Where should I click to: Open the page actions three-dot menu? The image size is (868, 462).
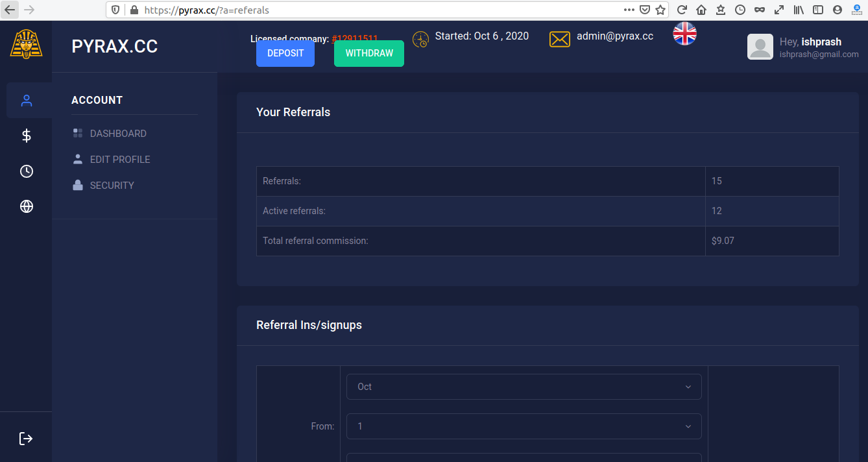[x=629, y=10]
